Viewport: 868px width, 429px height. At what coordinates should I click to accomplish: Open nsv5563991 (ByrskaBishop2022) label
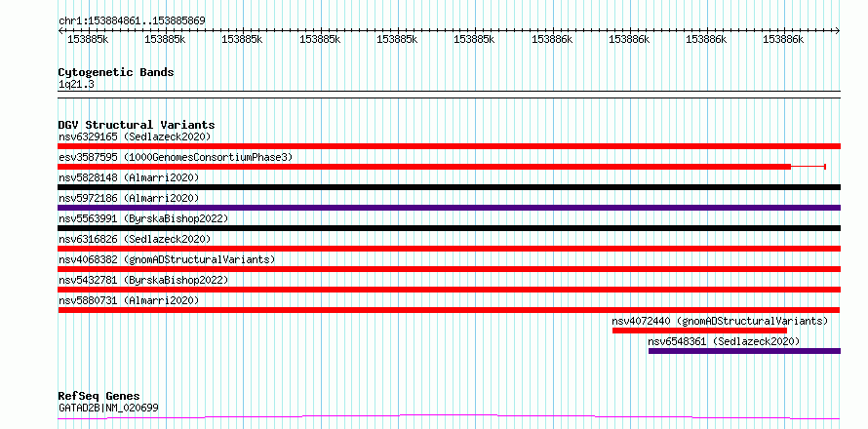tap(143, 218)
